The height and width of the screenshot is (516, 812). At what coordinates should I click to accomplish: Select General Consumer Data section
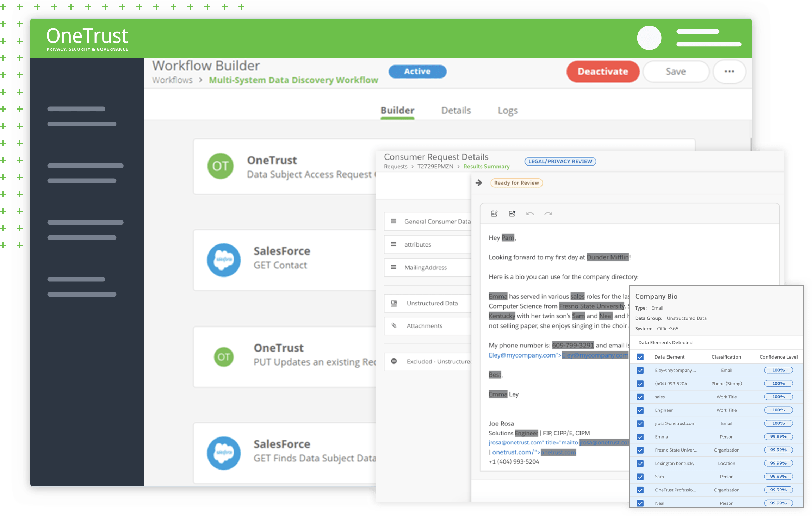428,221
